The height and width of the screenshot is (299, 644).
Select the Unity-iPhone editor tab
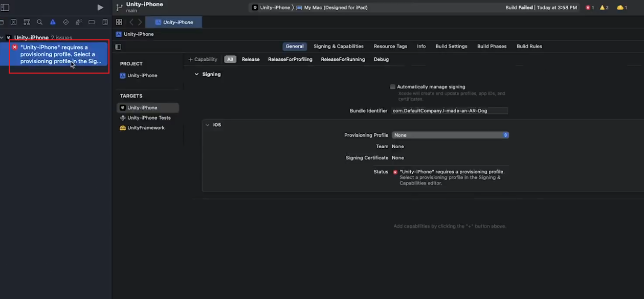click(174, 22)
